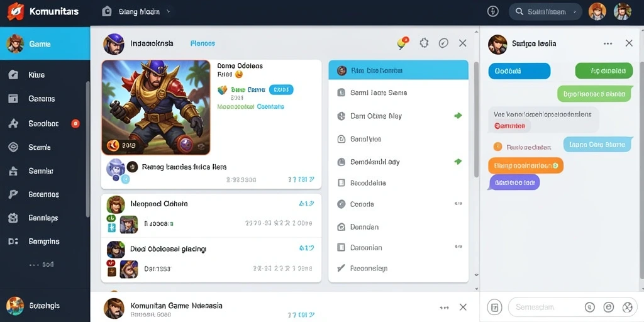Click the Komunitas logo icon

pos(15,11)
